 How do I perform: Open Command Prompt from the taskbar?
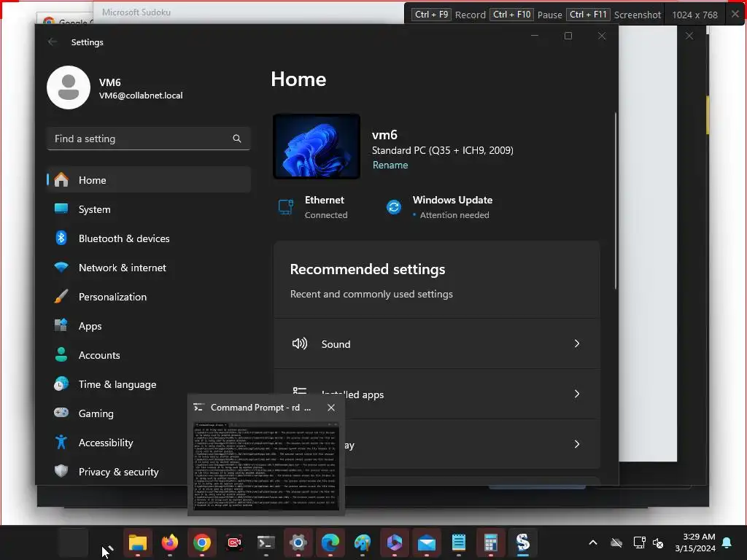click(x=266, y=542)
